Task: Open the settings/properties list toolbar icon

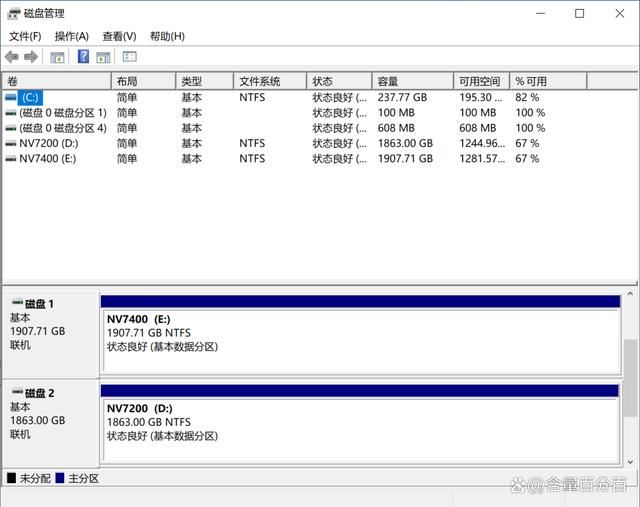Action: [130, 57]
